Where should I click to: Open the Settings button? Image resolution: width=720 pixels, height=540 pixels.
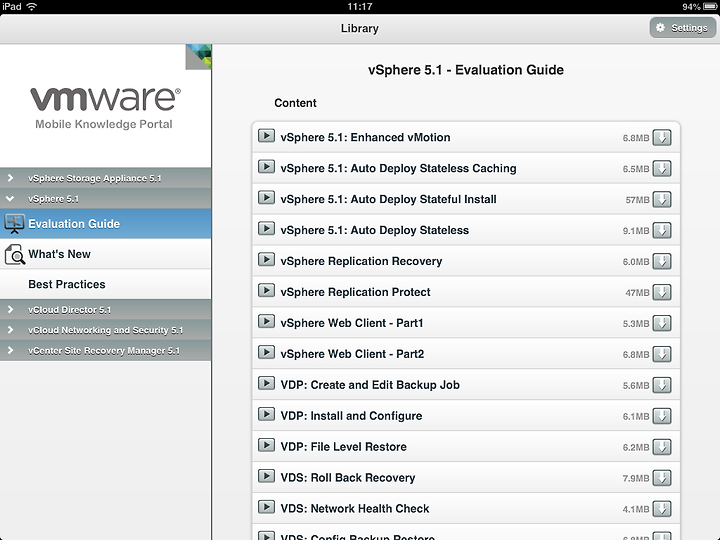[x=682, y=28]
